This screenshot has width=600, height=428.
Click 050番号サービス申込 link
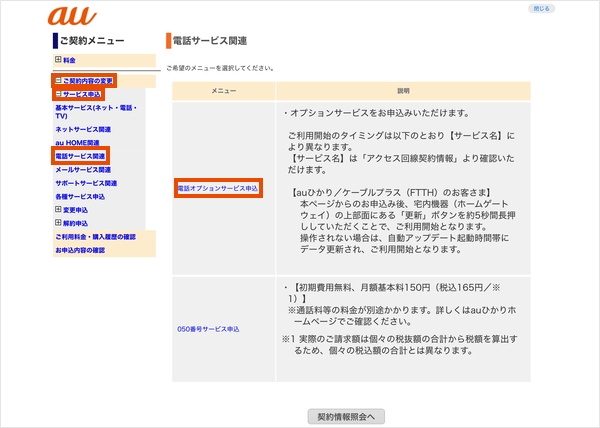coord(208,328)
